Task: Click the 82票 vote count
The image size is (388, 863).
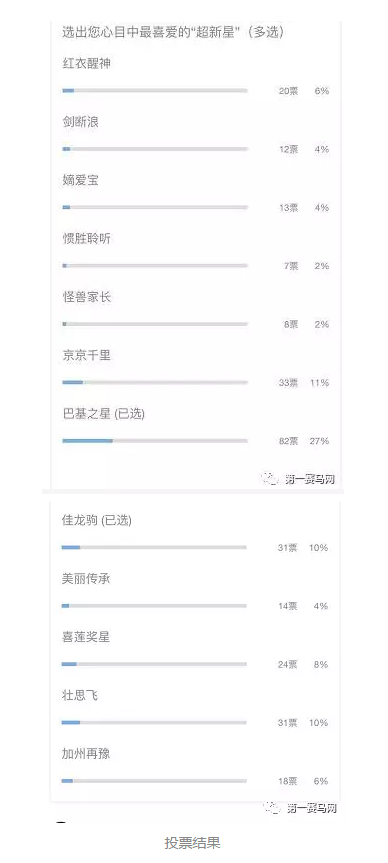Action: pos(288,441)
